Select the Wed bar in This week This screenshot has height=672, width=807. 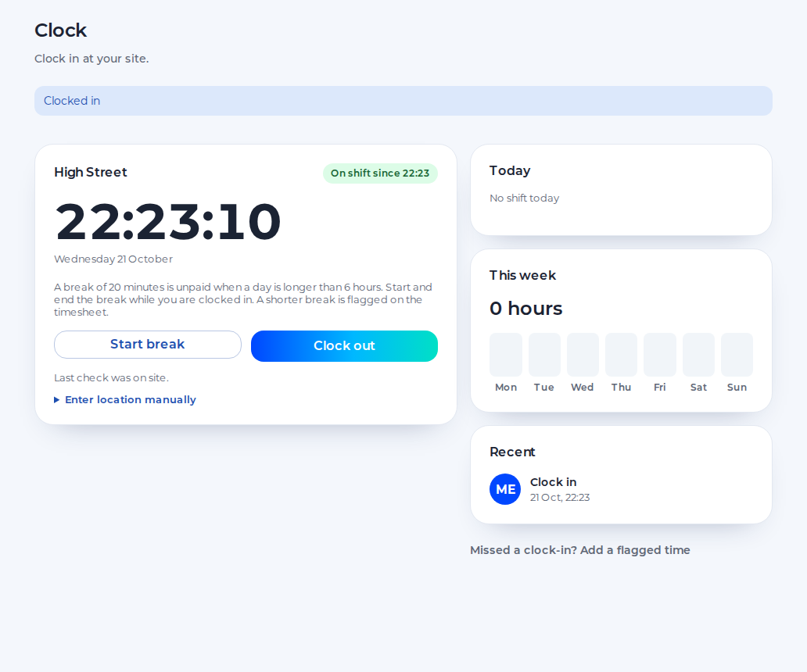(583, 355)
